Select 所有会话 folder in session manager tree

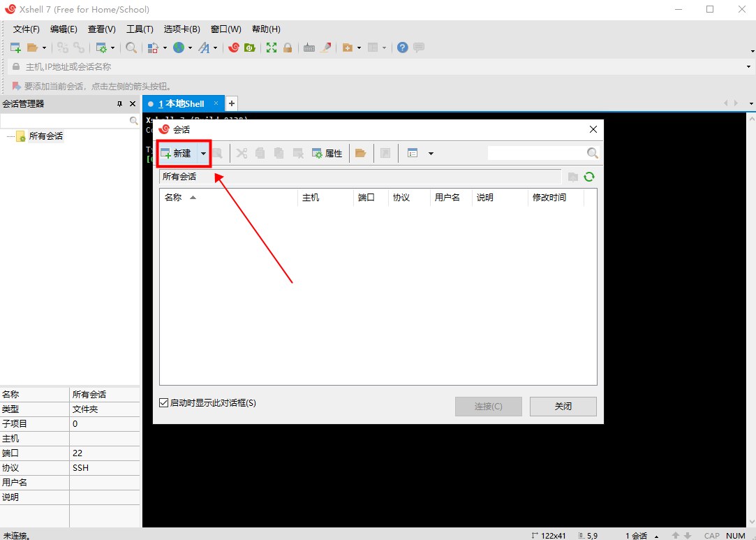coord(46,136)
